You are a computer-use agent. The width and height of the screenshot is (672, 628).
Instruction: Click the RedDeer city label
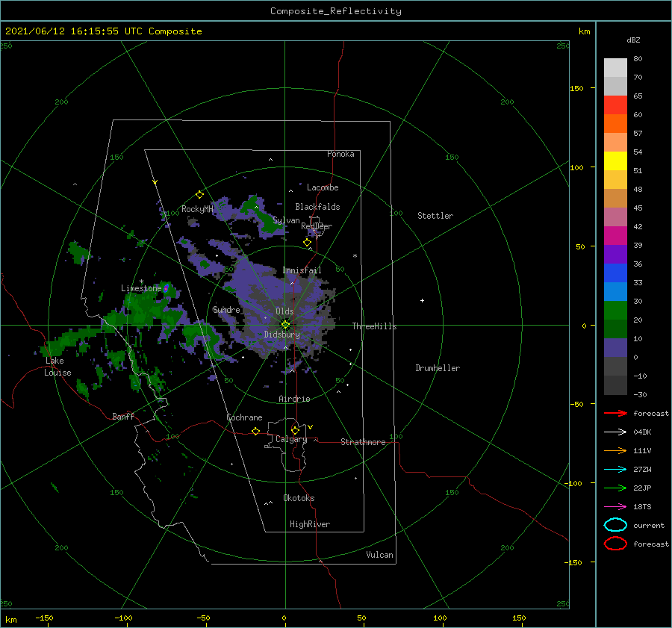(317, 226)
